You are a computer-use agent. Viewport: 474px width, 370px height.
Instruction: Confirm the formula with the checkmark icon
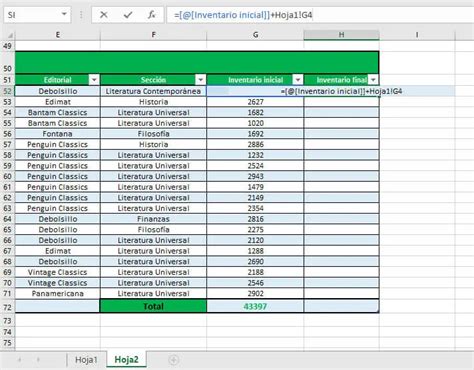128,15
